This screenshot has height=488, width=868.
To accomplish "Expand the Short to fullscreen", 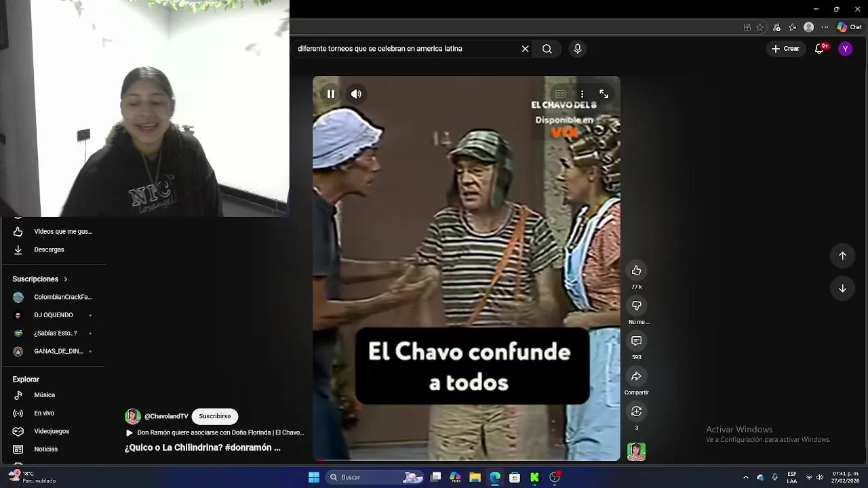I will 604,94.
